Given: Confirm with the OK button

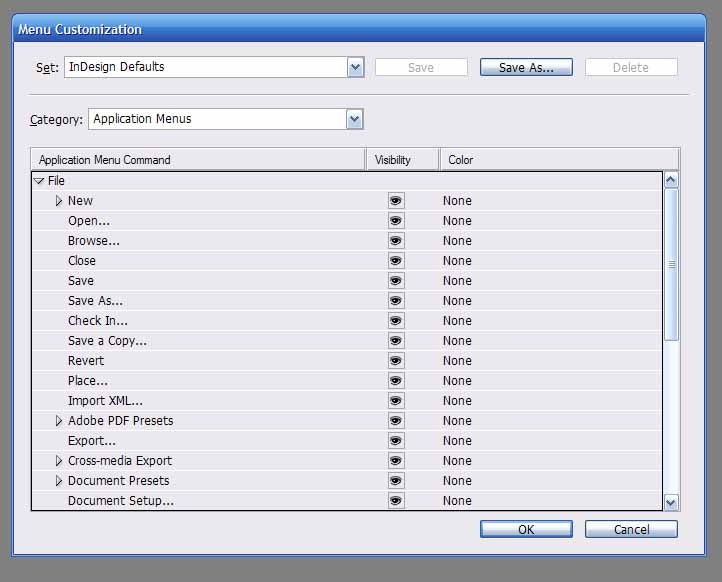Looking at the screenshot, I should tap(526, 530).
